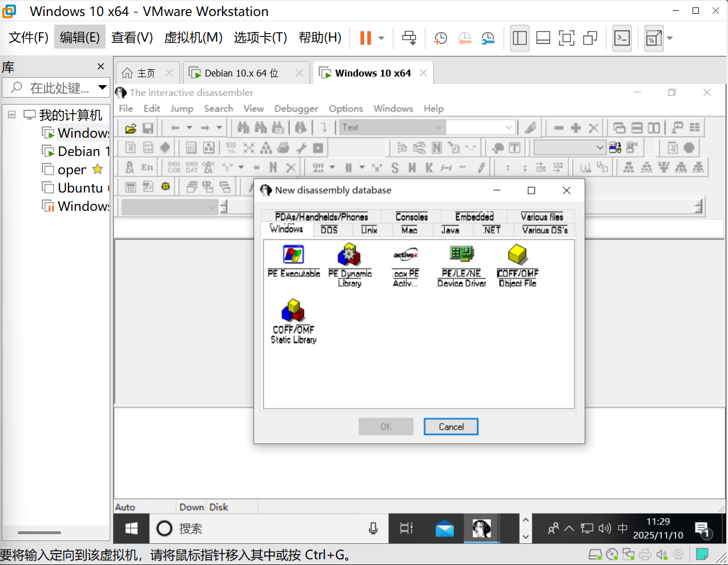Image resolution: width=728 pixels, height=565 pixels.
Task: Open the stretch guest options dropdown arrow
Action: (x=670, y=38)
